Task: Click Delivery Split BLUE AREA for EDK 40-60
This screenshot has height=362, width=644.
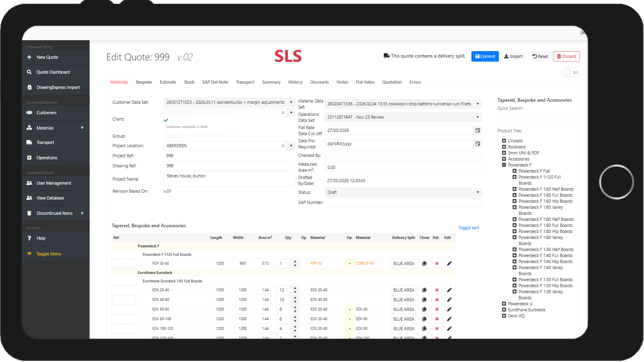Action: (404, 300)
